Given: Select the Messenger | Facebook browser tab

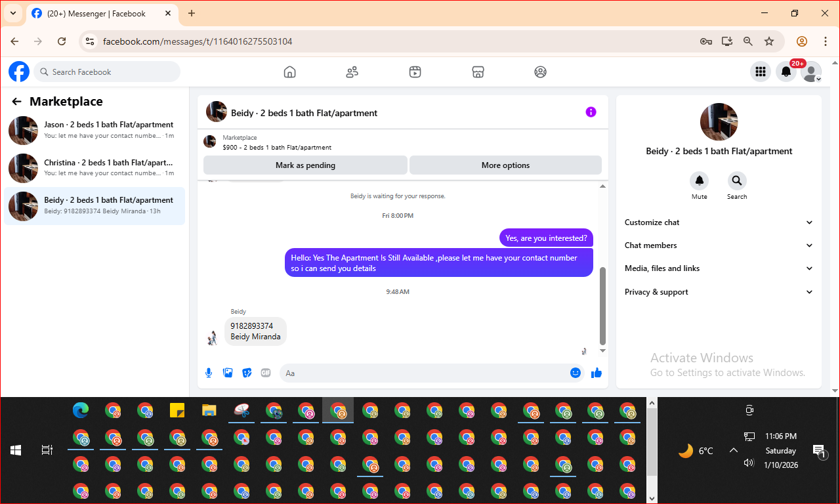Looking at the screenshot, I should pyautogui.click(x=102, y=13).
